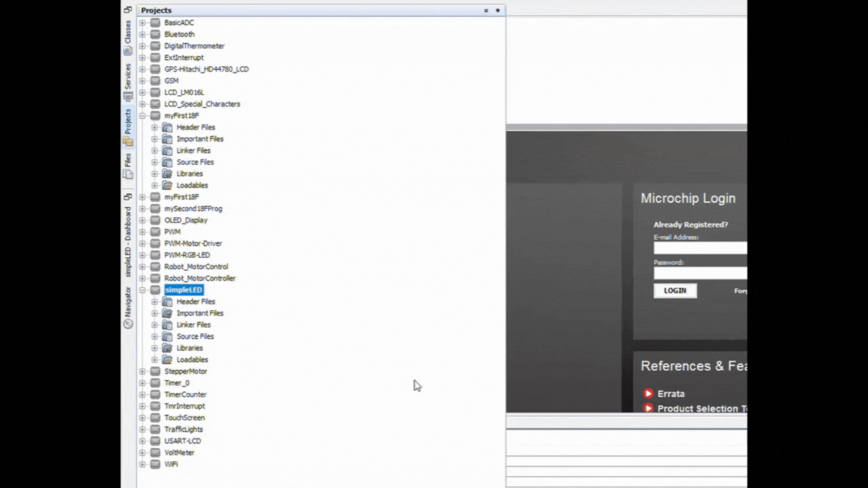Expand the StepperMotor project tree
Viewport: 868px width, 488px height.
coord(142,371)
